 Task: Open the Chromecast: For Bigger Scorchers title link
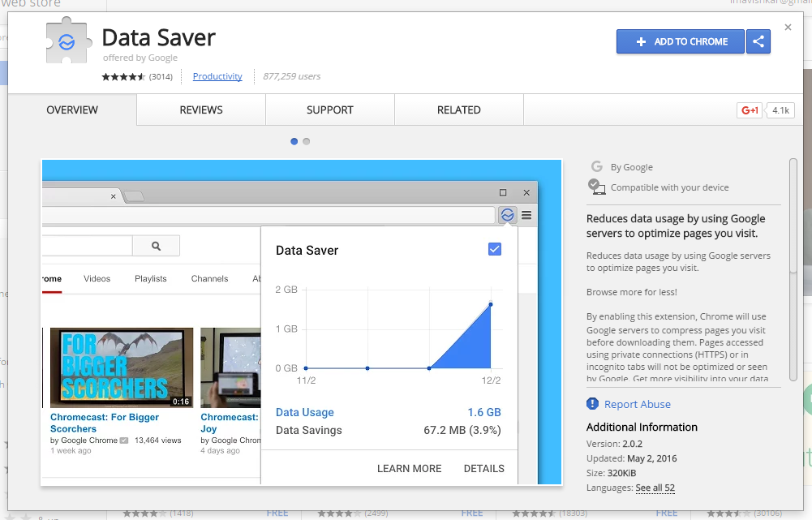(104, 423)
